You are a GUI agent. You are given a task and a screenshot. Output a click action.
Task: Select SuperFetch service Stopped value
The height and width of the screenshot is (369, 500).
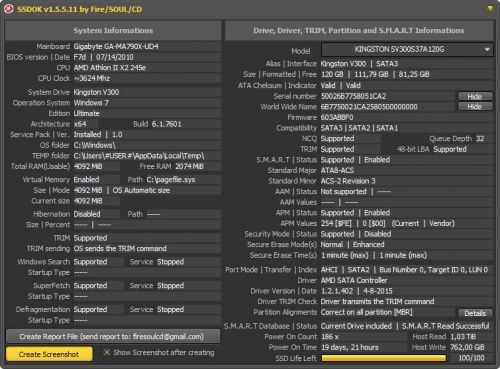[x=170, y=286]
